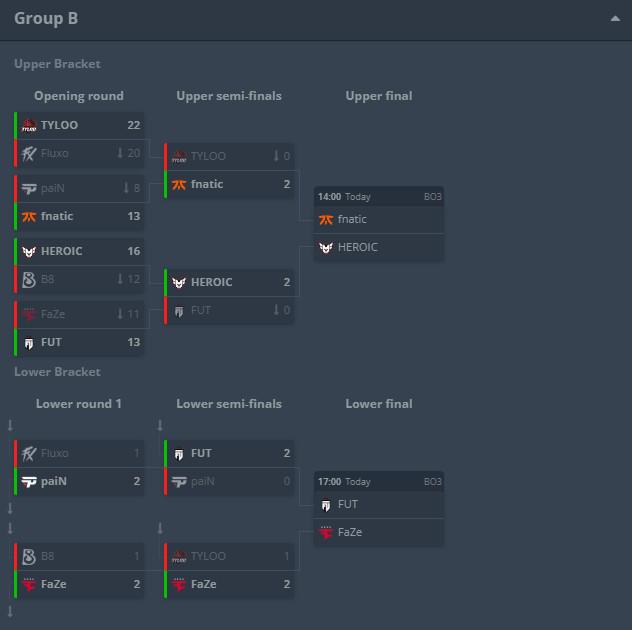Click HEROIC logo in the opening round
This screenshot has height=630, width=632.
tap(29, 251)
